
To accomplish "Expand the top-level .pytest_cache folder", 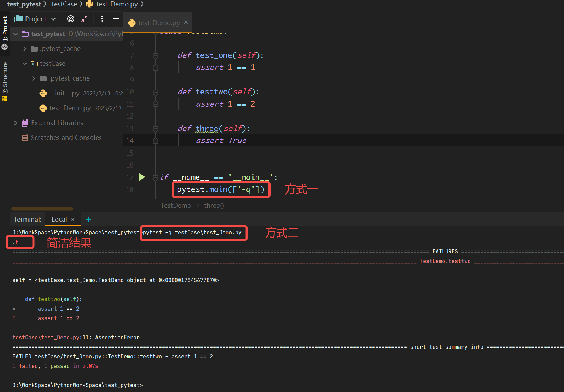I will tap(25, 49).
